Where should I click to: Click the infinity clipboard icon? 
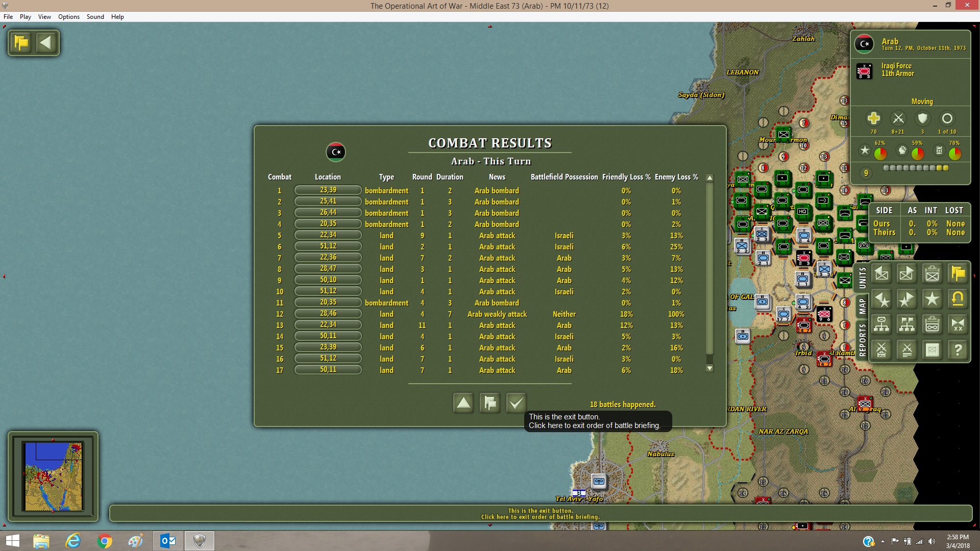[x=933, y=324]
